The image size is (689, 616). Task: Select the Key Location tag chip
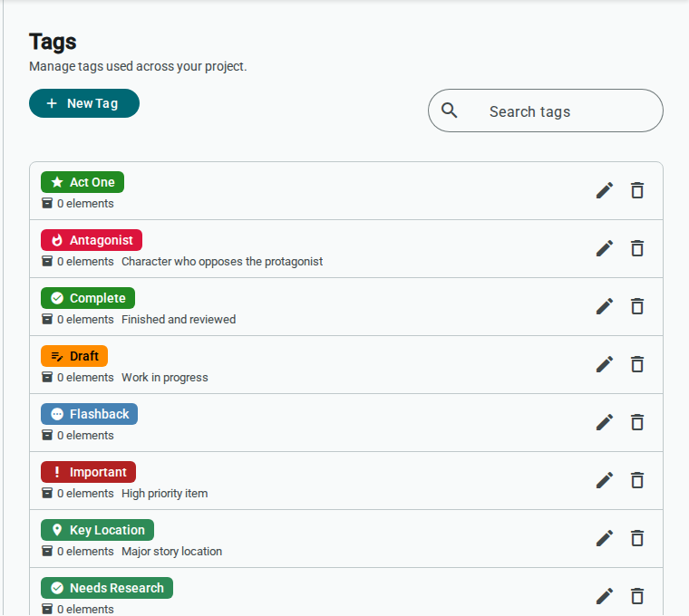[x=98, y=530]
